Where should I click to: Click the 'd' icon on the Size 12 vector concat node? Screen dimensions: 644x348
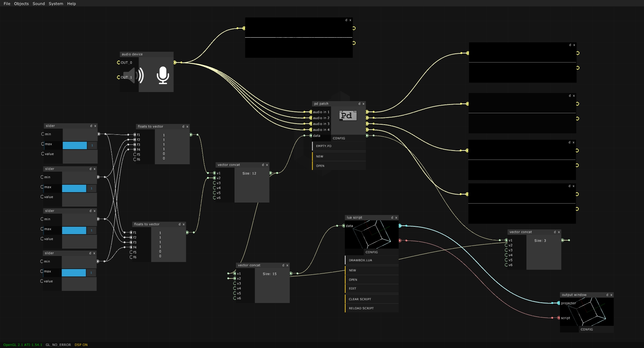[x=263, y=165]
